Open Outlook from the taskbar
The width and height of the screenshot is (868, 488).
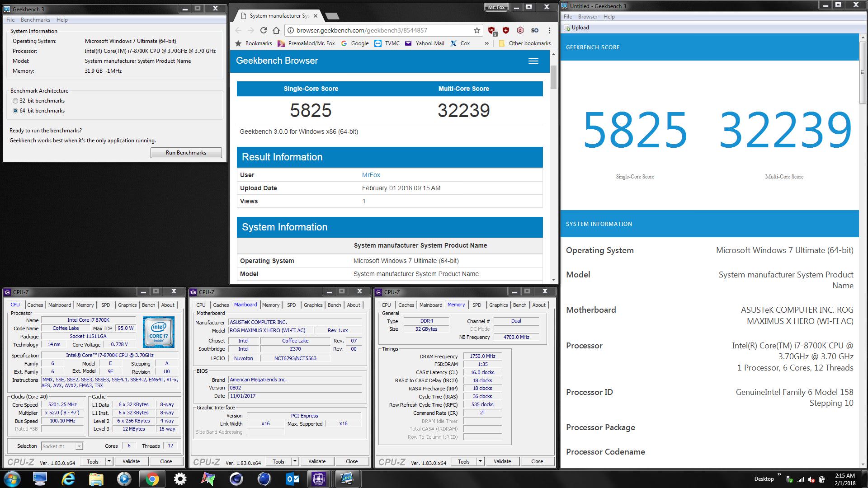coord(292,479)
